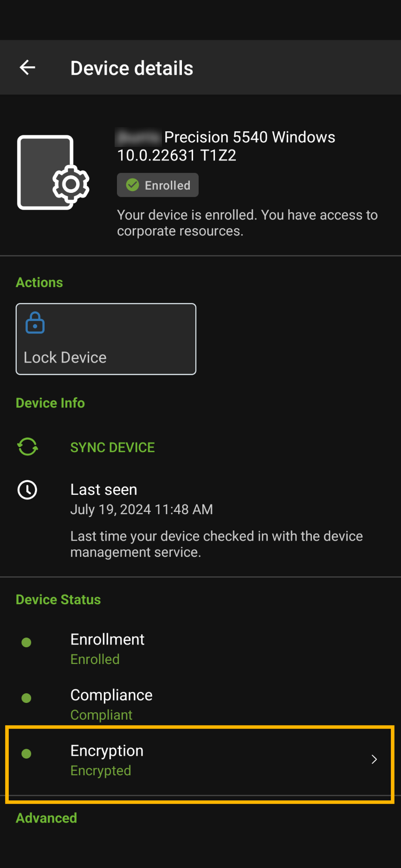Open the Advanced section
401x868 pixels.
[x=46, y=818]
